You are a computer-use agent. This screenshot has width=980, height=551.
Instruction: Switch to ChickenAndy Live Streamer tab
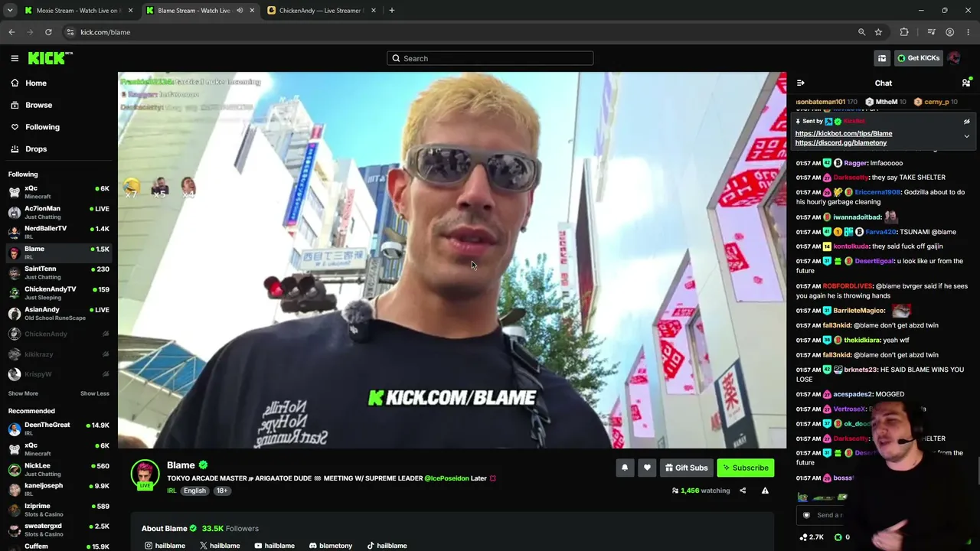[x=320, y=11]
